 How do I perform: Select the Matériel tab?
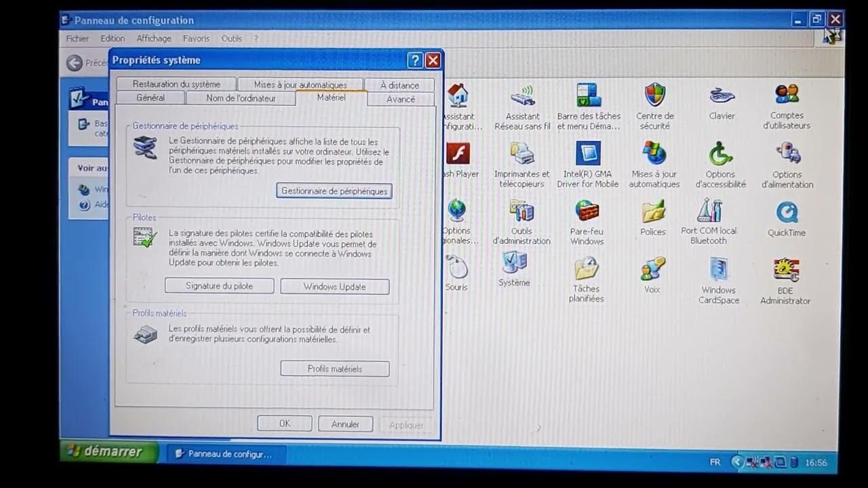pyautogui.click(x=331, y=98)
